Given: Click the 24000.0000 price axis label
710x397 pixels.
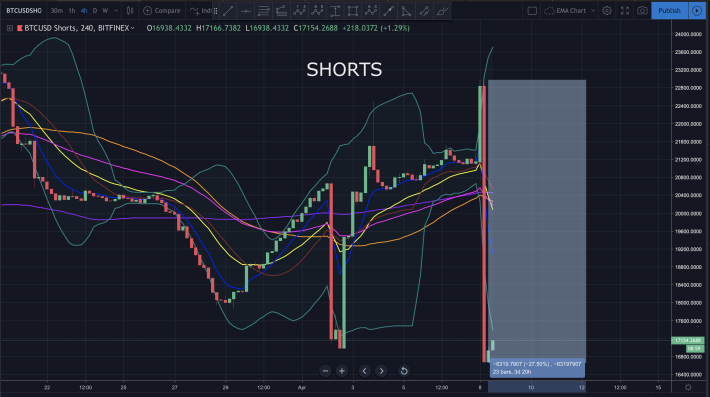Looking at the screenshot, I should (688, 34).
